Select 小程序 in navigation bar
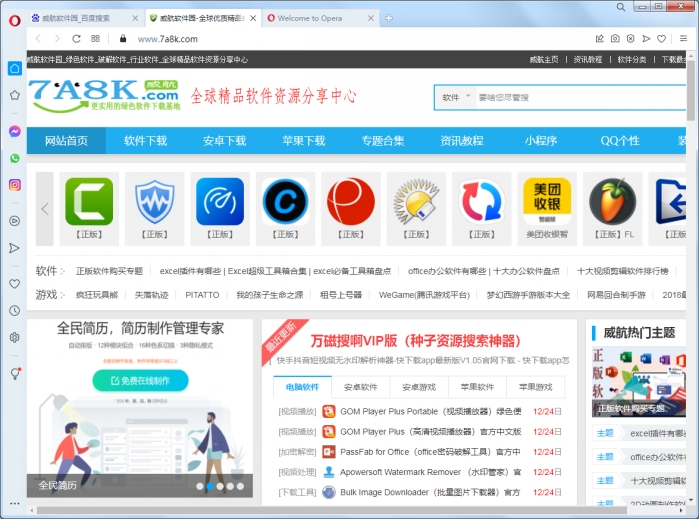The image size is (699, 519). click(541, 141)
